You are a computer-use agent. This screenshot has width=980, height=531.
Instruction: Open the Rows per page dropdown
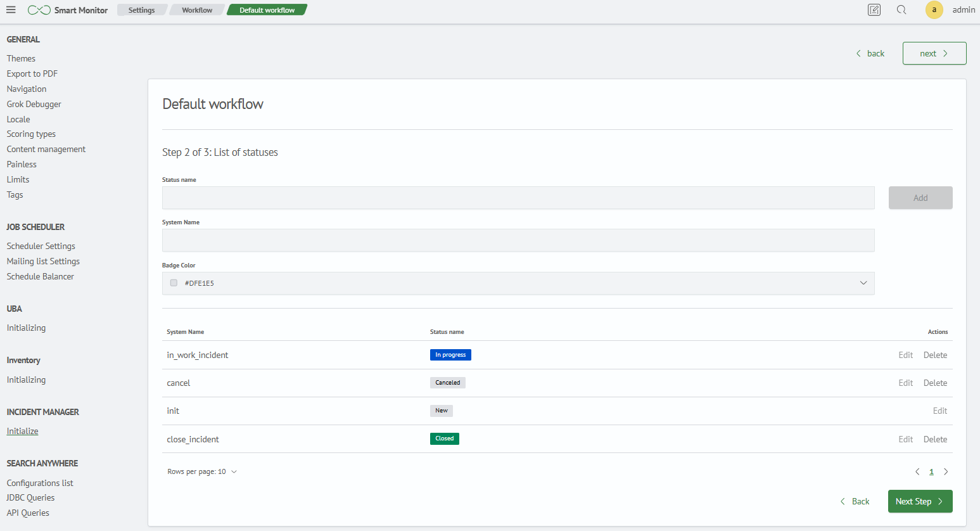click(x=202, y=471)
